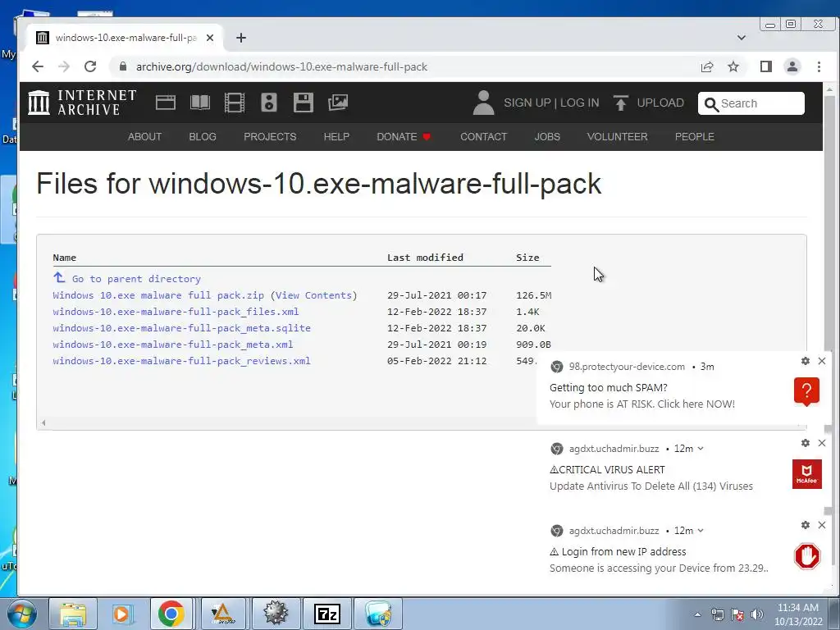Image resolution: width=840 pixels, height=630 pixels.
Task: Reload the page with the refresh icon
Action: coord(90,66)
